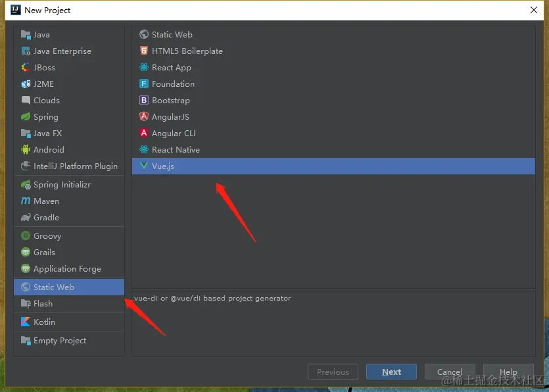
Task: Click the Groovy icon in sidebar
Action: 26,235
